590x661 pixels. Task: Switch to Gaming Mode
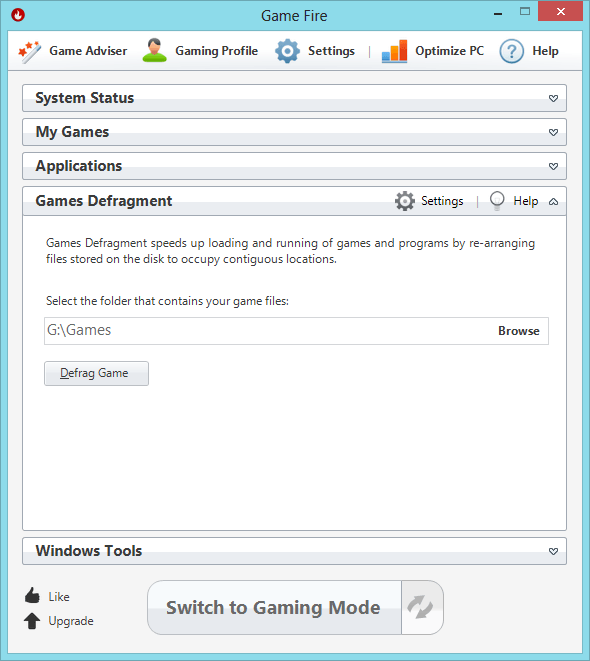(274, 607)
